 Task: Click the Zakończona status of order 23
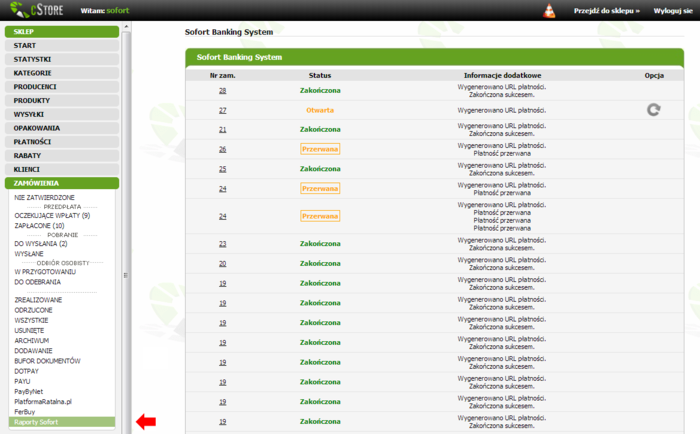[320, 244]
